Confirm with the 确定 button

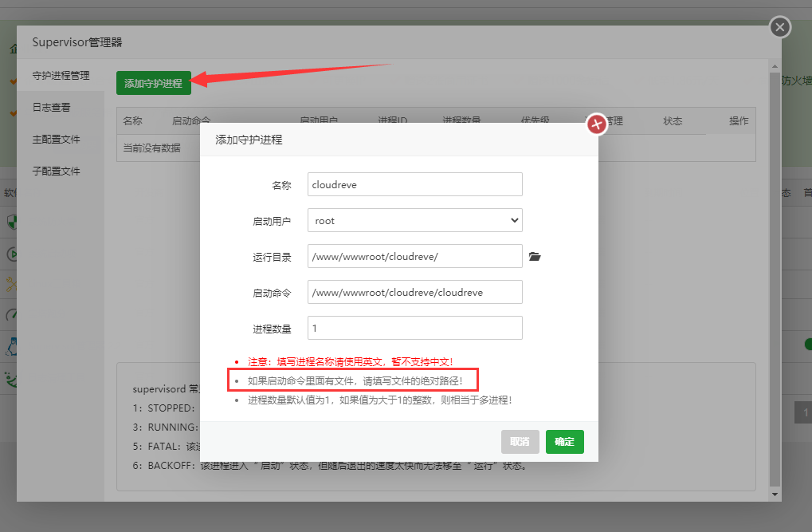tap(564, 441)
